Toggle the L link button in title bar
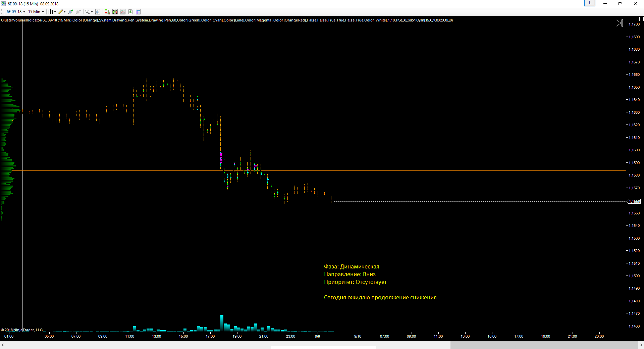This screenshot has height=349, width=644. (590, 3)
